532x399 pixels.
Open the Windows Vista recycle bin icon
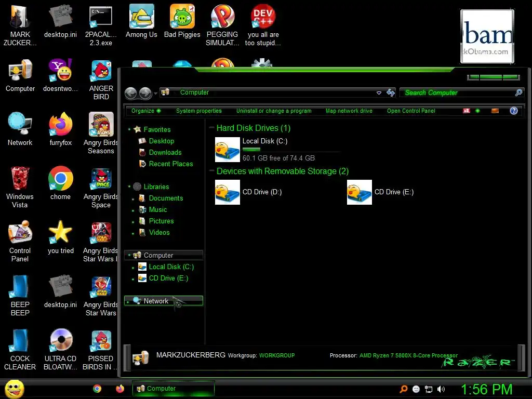(20, 187)
